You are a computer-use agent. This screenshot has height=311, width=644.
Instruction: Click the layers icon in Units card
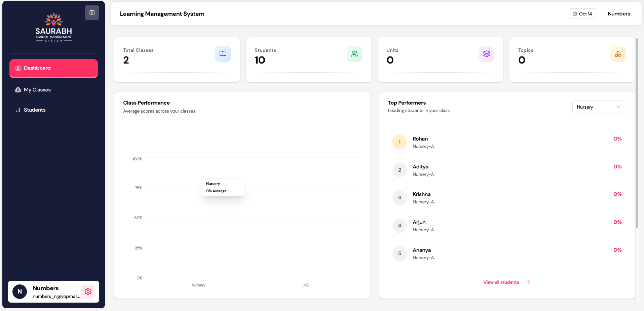(x=486, y=54)
